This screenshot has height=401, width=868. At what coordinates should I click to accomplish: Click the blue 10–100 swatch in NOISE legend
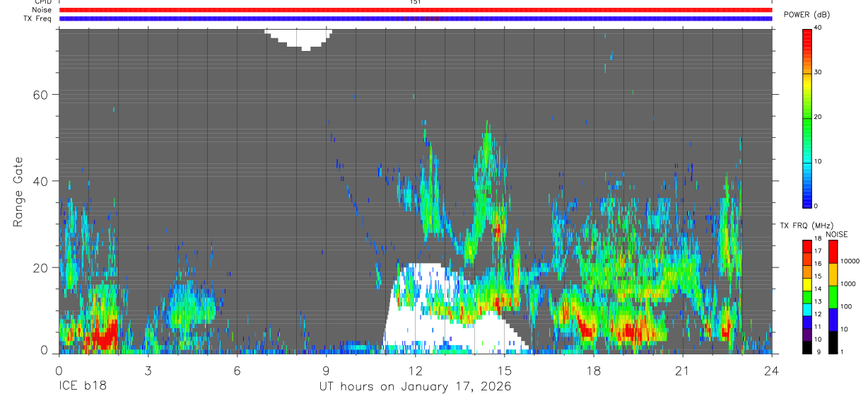[x=833, y=320]
